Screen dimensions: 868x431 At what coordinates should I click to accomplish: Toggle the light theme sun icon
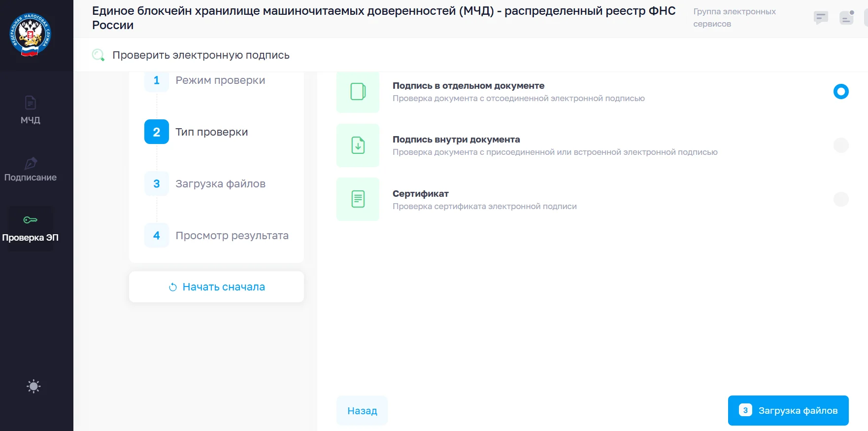coord(33,386)
